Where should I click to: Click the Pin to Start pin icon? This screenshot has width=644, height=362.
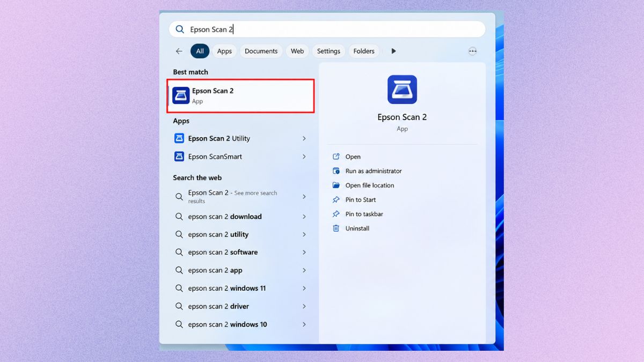[336, 200]
